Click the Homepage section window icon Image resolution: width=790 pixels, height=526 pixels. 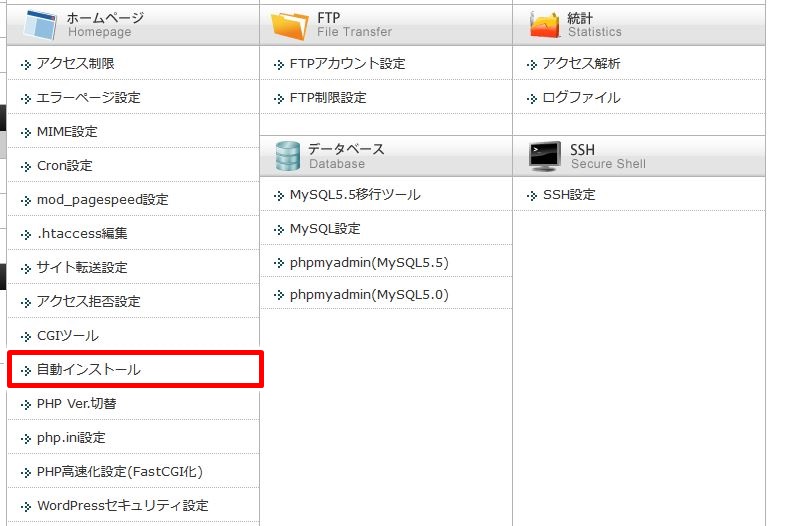pos(40,25)
